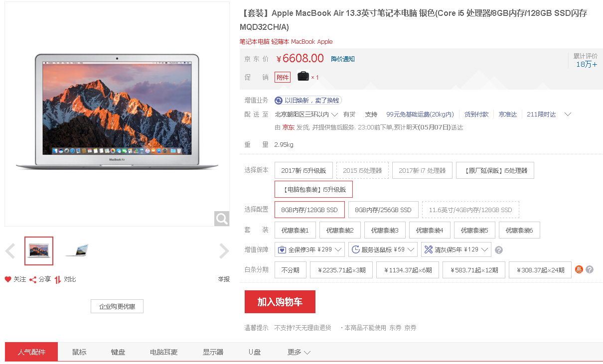Screen dimensions: 603x364
Task: Click the laptop bag accessory icon
Action: click(303, 77)
